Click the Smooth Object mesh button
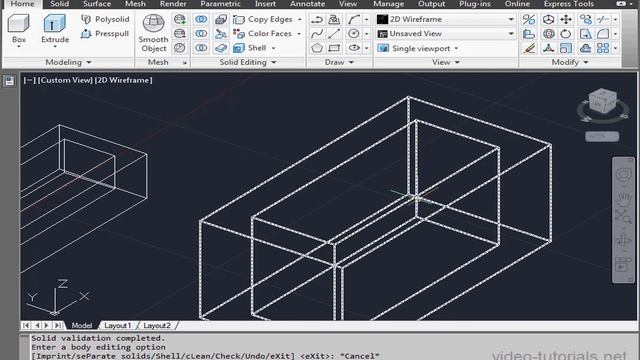Screen dimensions: 640x360 (153, 33)
